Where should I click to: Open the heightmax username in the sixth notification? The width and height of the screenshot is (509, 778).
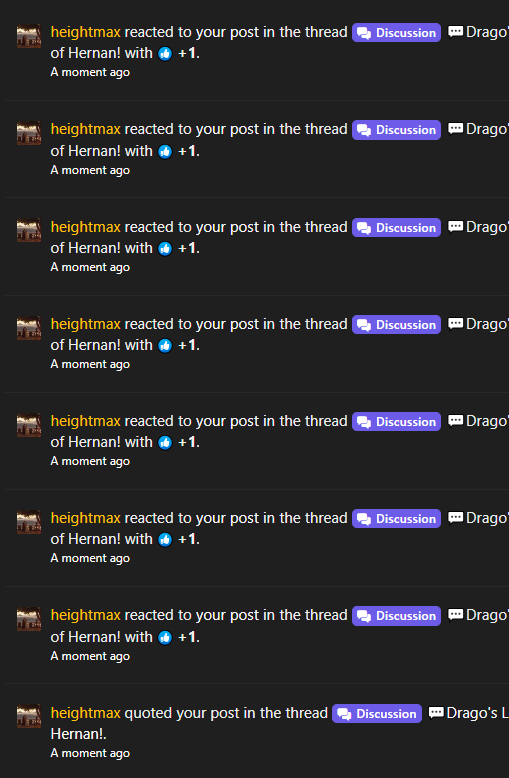85,518
